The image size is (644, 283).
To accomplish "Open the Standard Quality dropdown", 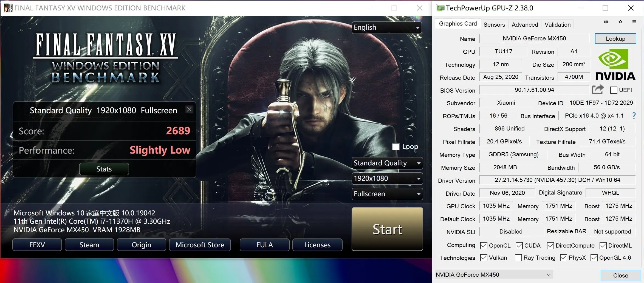I will (x=387, y=163).
